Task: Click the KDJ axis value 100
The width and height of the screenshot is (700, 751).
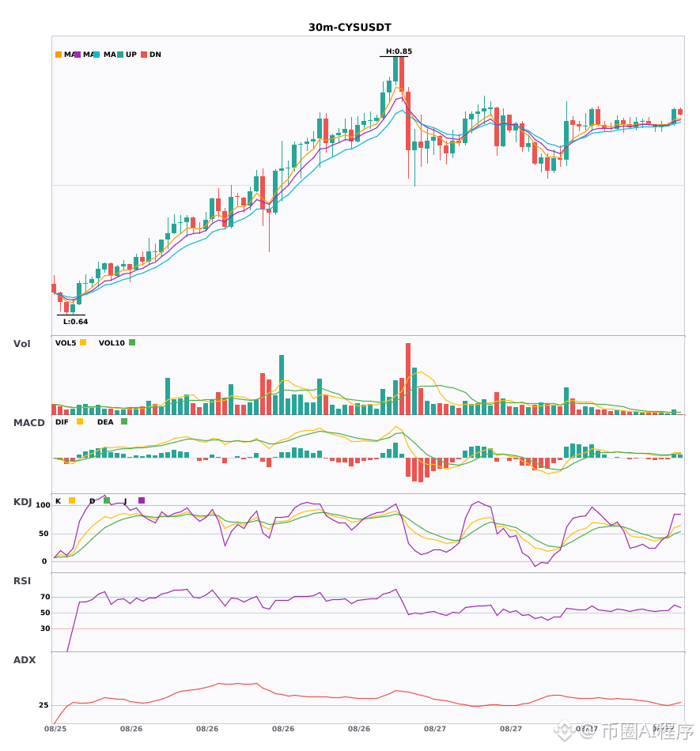Action: 44,505
